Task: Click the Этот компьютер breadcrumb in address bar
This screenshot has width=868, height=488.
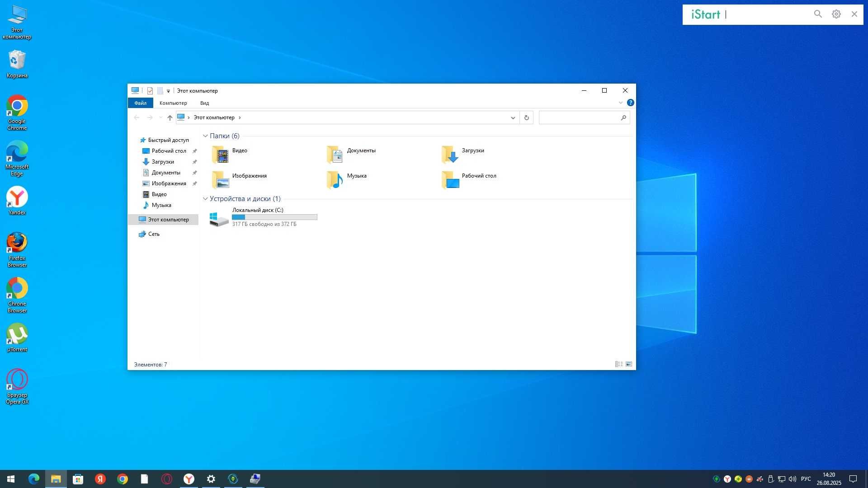Action: coord(214,117)
